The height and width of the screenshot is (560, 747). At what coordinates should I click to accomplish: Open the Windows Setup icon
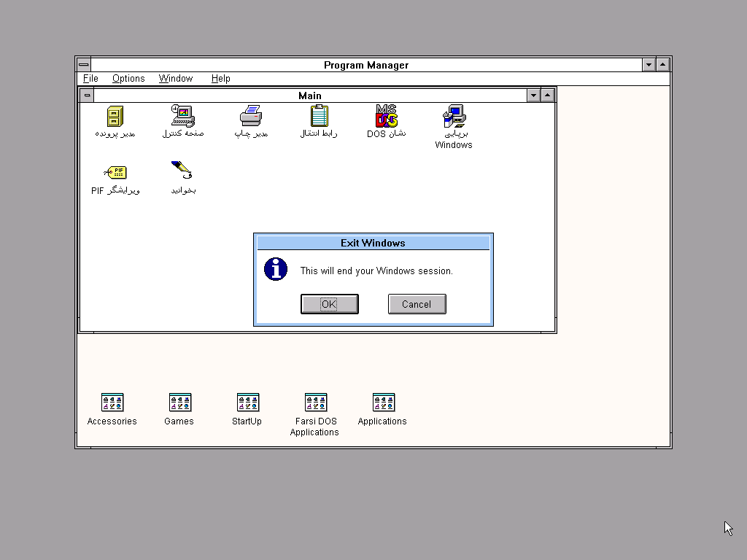click(x=454, y=116)
